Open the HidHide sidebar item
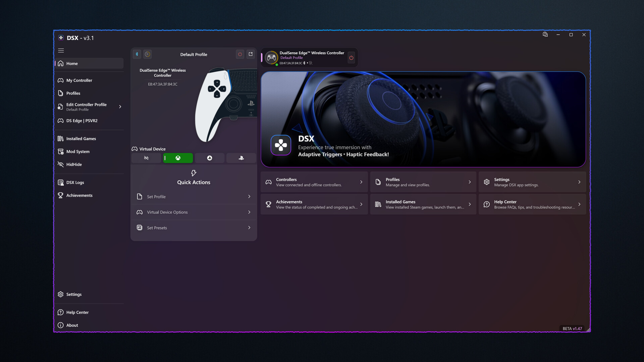644x362 pixels. coord(74,165)
